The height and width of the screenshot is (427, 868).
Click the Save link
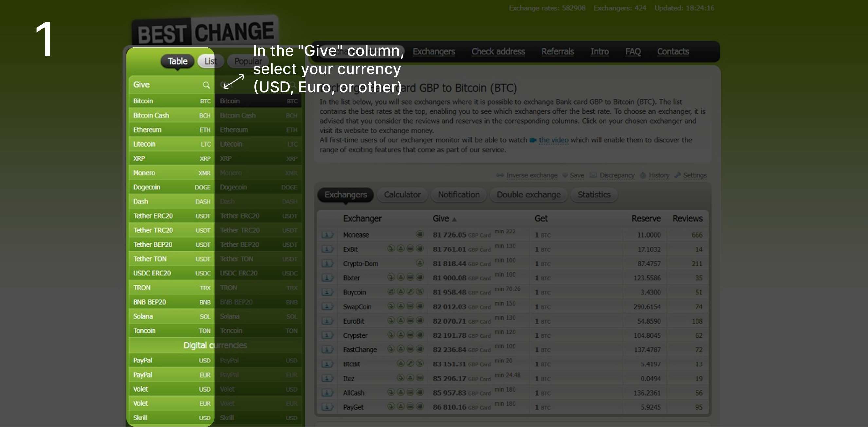click(x=576, y=176)
